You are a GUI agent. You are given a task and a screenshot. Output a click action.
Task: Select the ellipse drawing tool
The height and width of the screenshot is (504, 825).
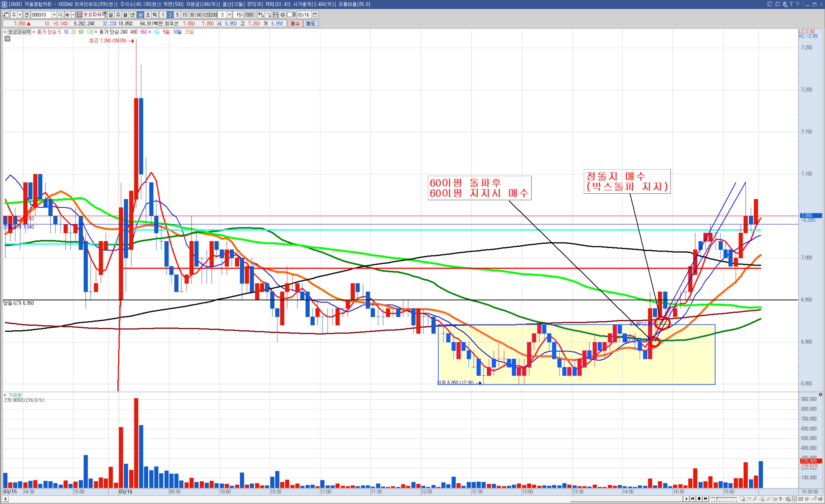pyautogui.click(x=807, y=499)
